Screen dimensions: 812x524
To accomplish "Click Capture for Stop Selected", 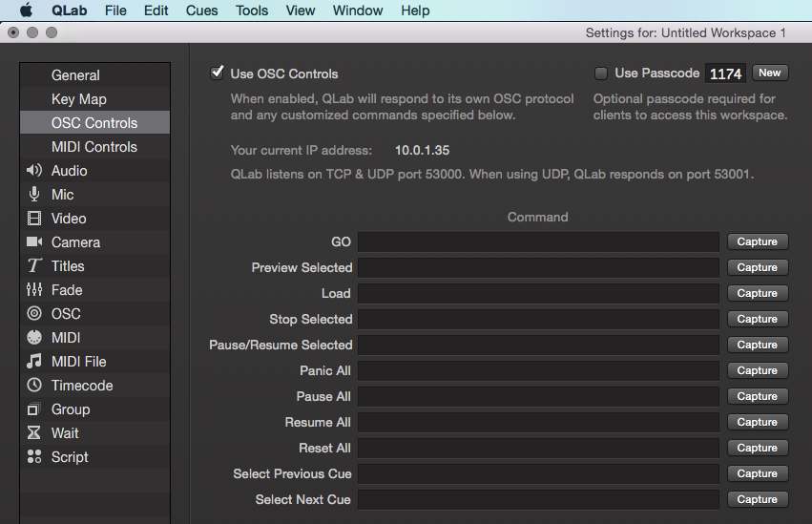I will tap(758, 319).
